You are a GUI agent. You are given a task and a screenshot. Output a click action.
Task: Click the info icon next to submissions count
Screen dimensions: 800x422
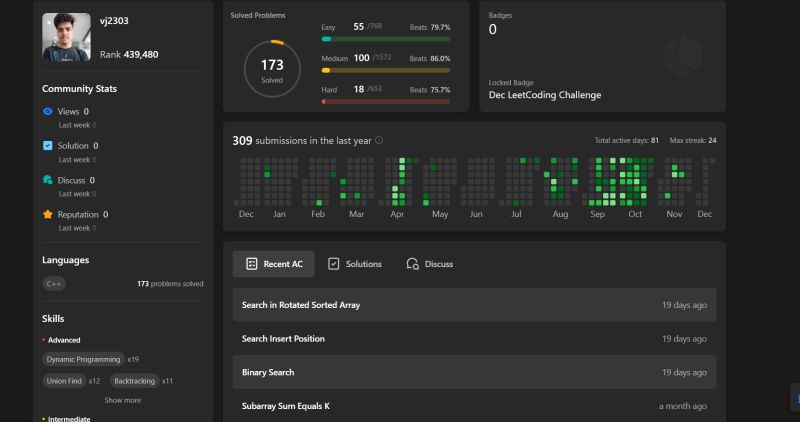tap(379, 140)
